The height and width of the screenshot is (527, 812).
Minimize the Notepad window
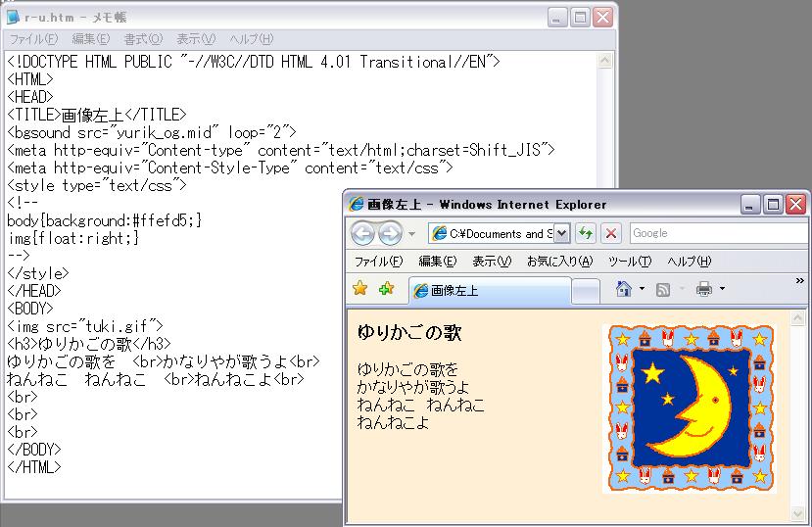coord(556,18)
